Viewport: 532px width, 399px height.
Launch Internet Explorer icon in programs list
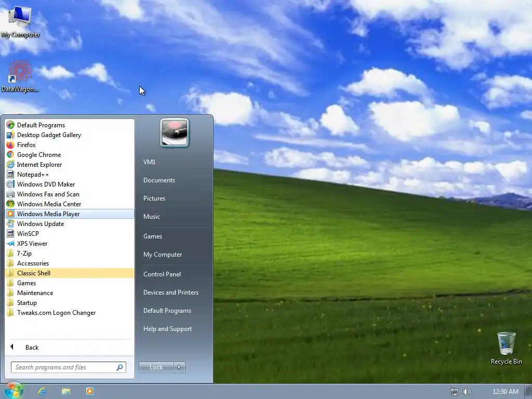[x=10, y=165]
